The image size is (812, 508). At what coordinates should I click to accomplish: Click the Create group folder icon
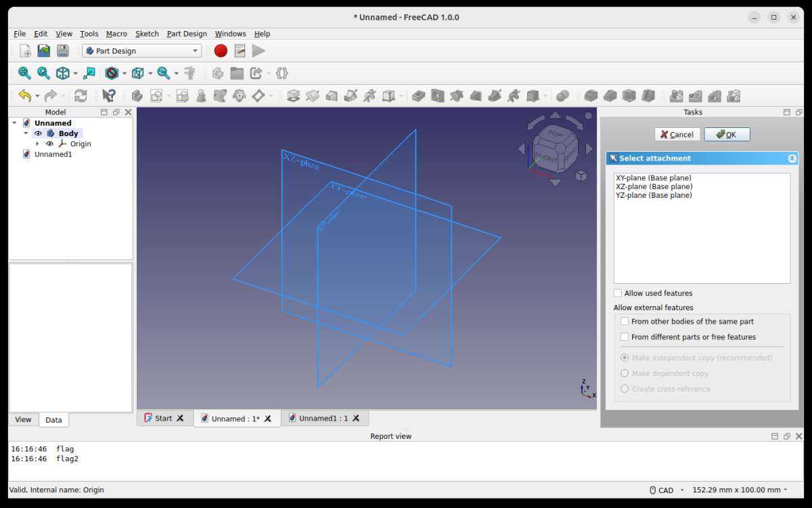(x=237, y=73)
